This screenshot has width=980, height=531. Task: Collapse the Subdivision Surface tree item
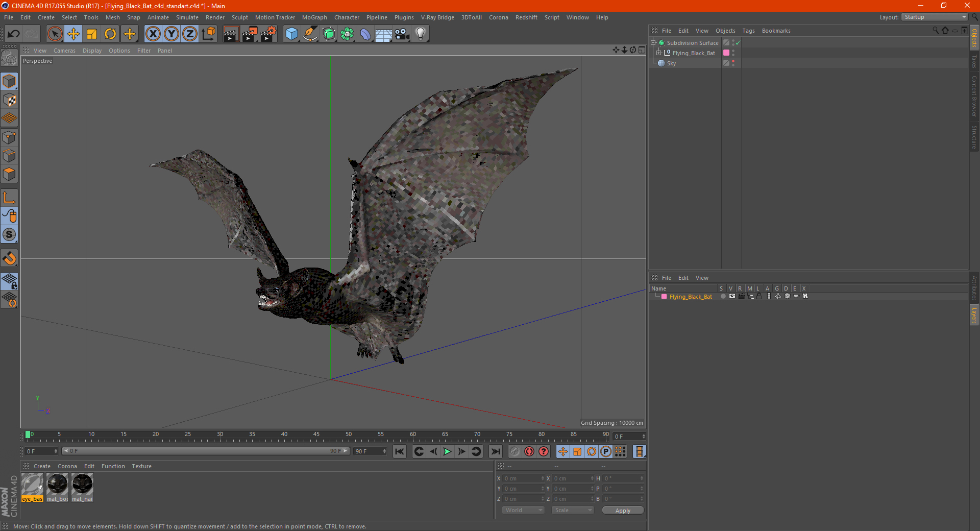coord(653,43)
